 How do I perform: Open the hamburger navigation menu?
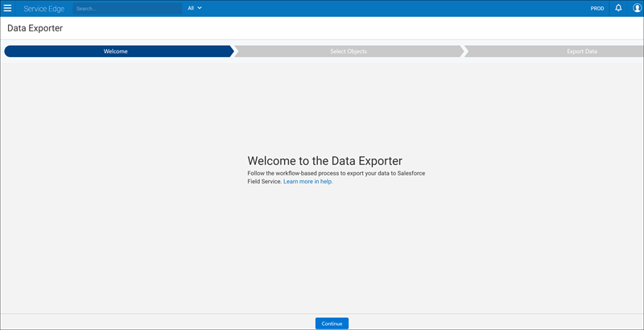(7, 8)
